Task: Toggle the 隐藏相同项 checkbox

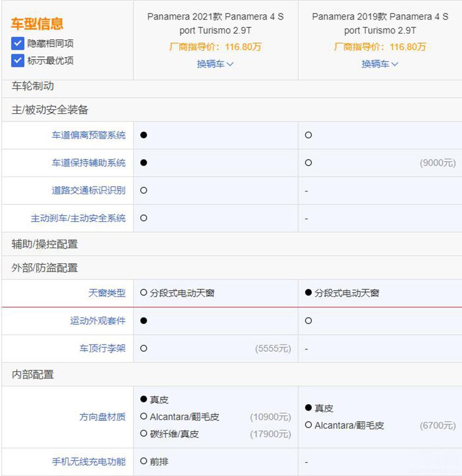Action: (18, 44)
